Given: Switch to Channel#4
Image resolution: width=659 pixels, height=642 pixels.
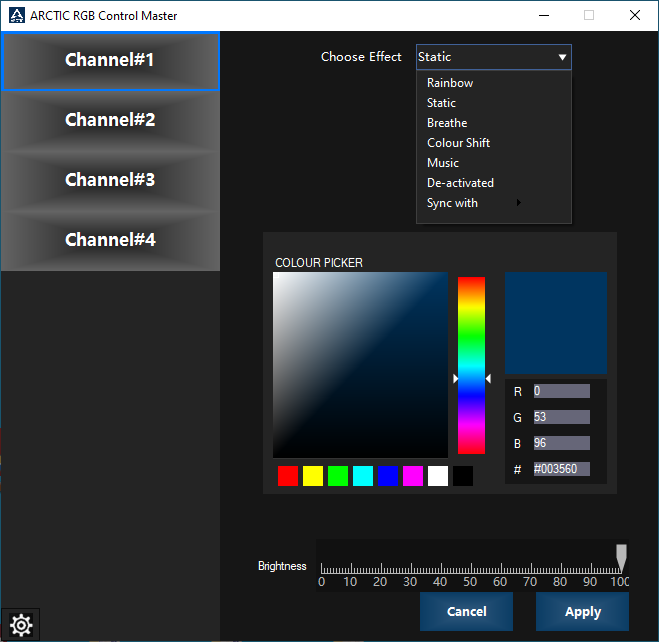Looking at the screenshot, I should (110, 240).
